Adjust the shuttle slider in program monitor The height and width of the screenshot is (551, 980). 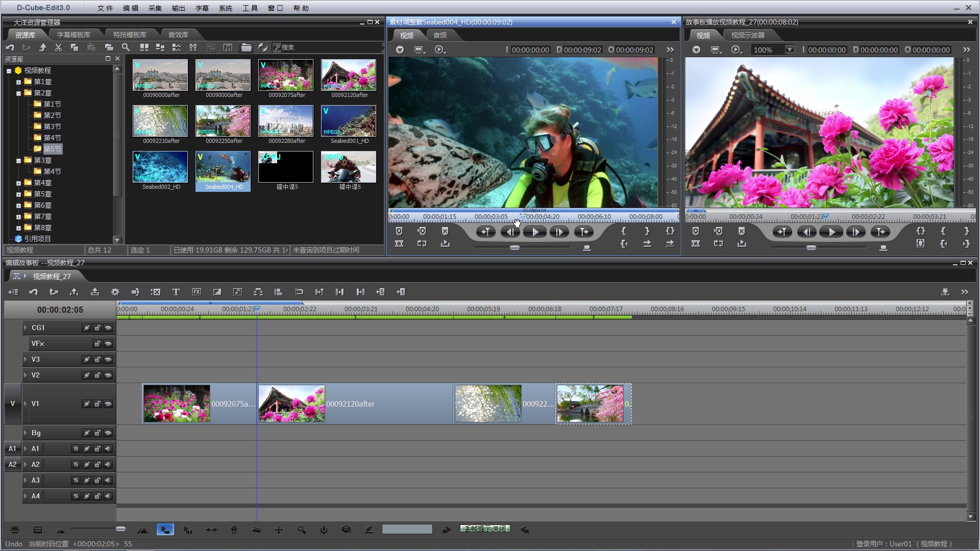[x=811, y=248]
